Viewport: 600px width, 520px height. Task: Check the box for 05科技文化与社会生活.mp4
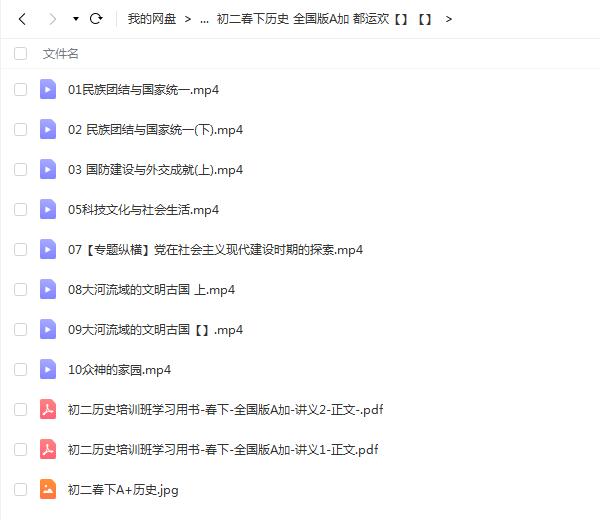click(20, 209)
